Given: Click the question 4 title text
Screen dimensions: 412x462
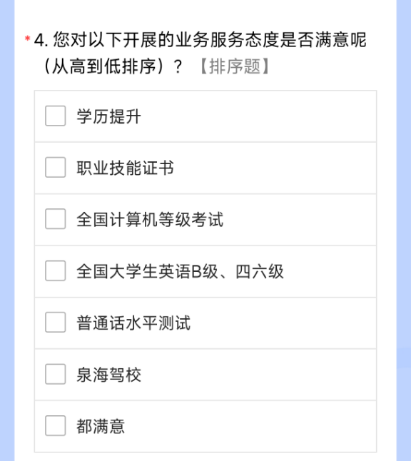Looking at the screenshot, I should click(200, 53).
